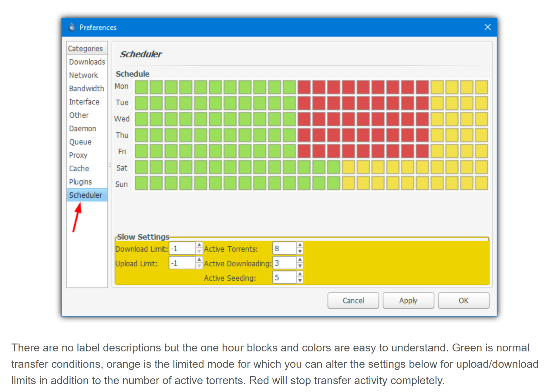This screenshot has height=392, width=549.
Task: Click the Deluge water-drop icon in title bar
Action: pyautogui.click(x=72, y=27)
